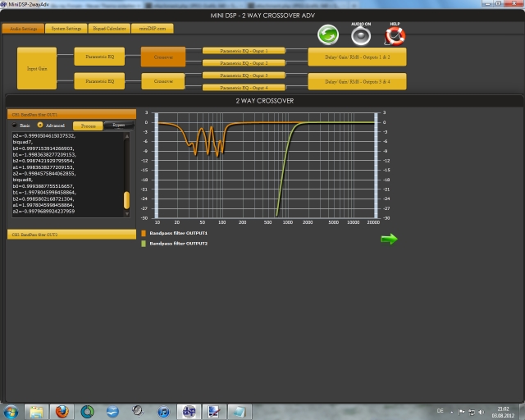Click orange Bandpass filter OUTPUT1 legend swatch
This screenshot has height=420, width=525.
point(144,233)
